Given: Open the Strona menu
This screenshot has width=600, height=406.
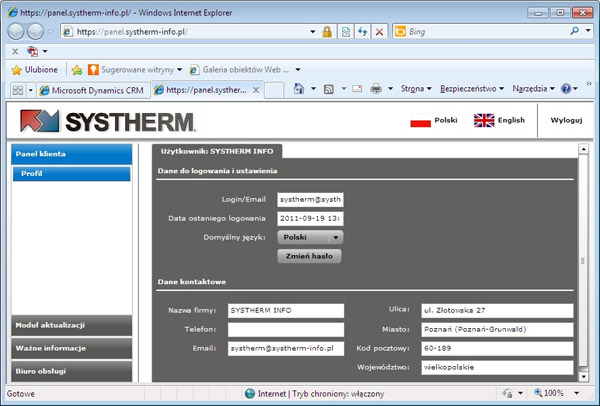Looking at the screenshot, I should point(416,89).
